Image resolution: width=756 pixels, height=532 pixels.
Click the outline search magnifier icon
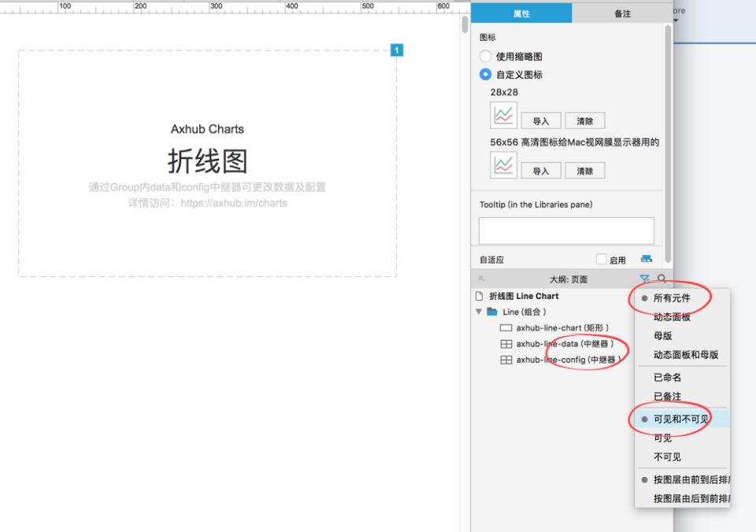click(x=661, y=279)
